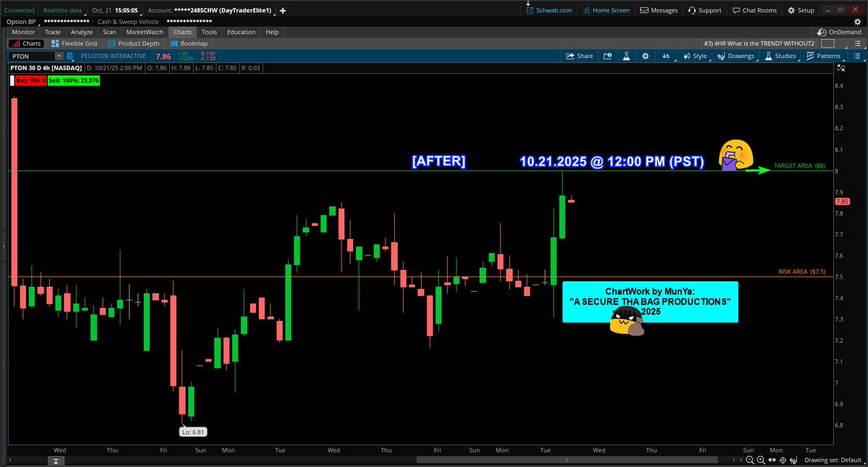Switch to the Trade tab
868x467 pixels.
click(53, 32)
